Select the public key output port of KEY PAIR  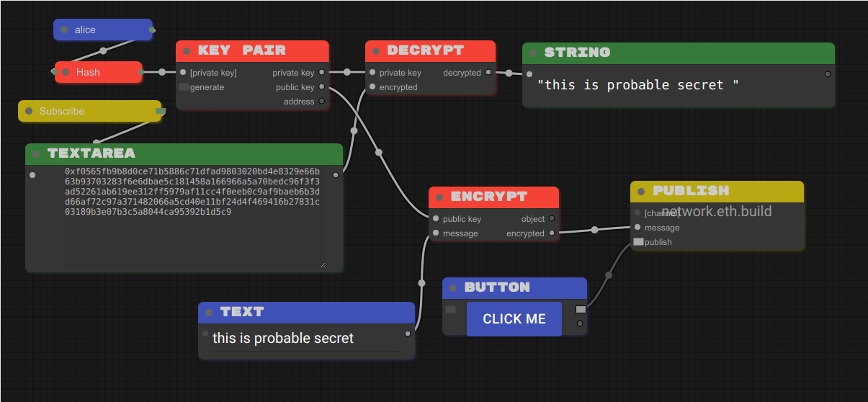coord(322,87)
